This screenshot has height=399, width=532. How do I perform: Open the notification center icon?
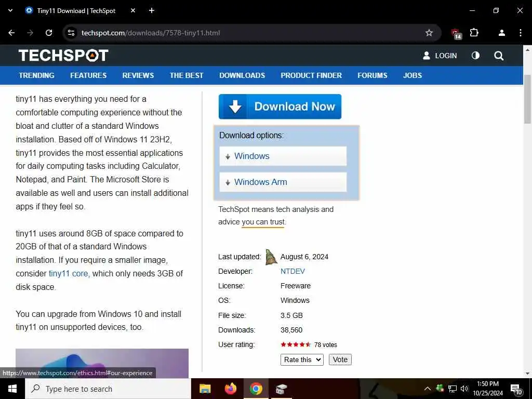516,389
